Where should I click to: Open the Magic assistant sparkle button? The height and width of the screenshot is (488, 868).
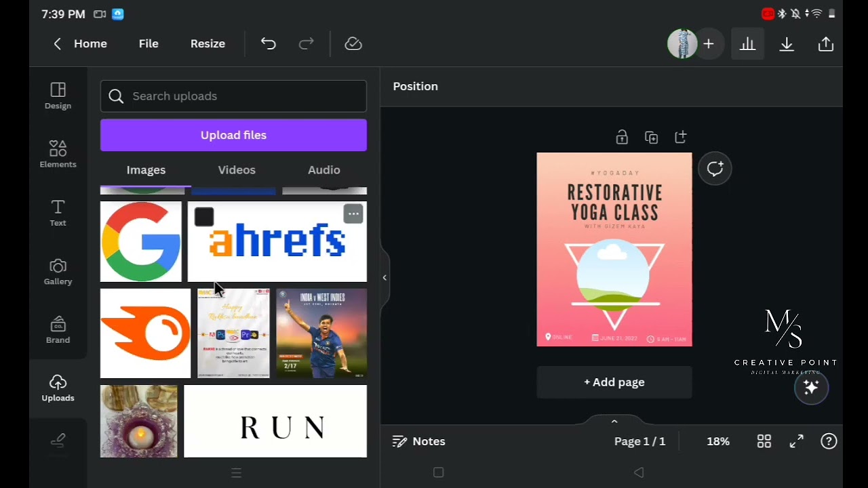tap(811, 388)
